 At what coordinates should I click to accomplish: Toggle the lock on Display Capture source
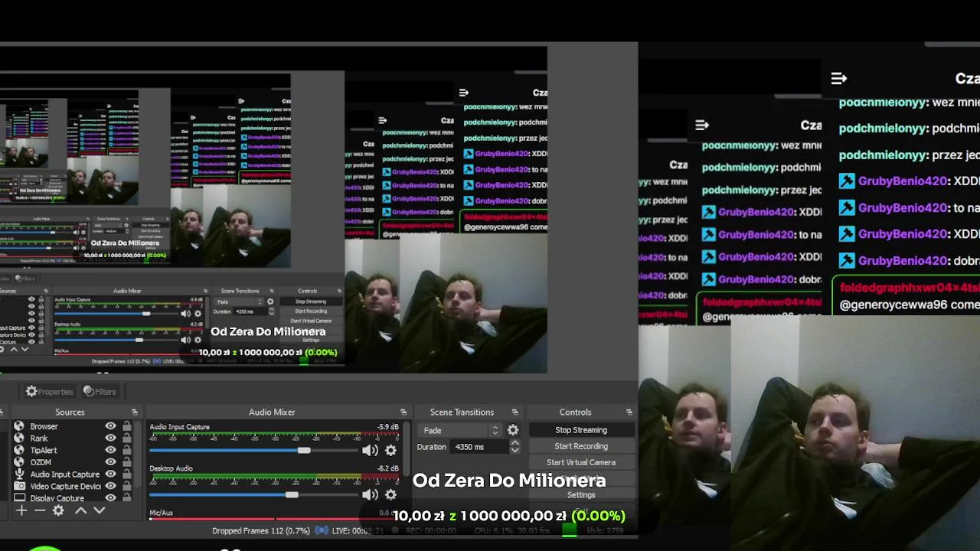[x=126, y=498]
